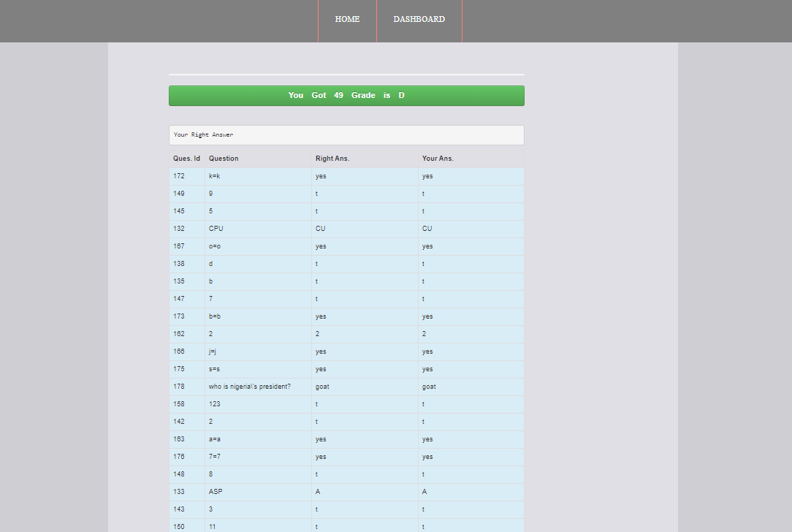Click 'goat' in the Right Ans. column
Image resolution: width=792 pixels, height=532 pixels.
click(322, 387)
